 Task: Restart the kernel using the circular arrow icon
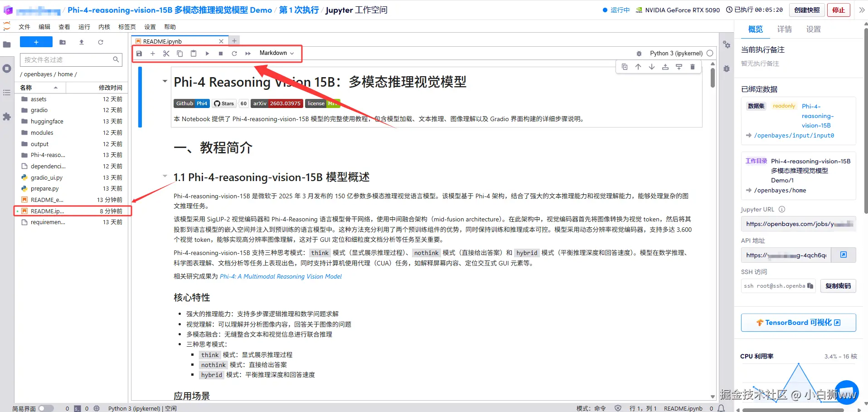pos(234,54)
